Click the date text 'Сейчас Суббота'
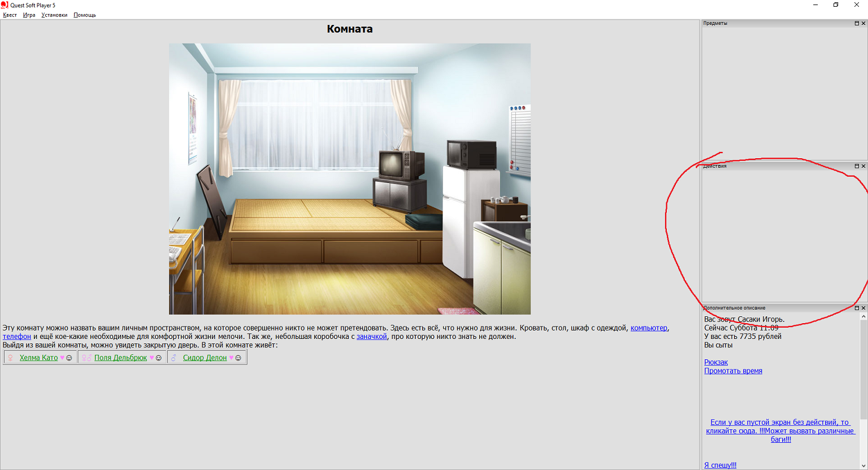 click(x=730, y=328)
